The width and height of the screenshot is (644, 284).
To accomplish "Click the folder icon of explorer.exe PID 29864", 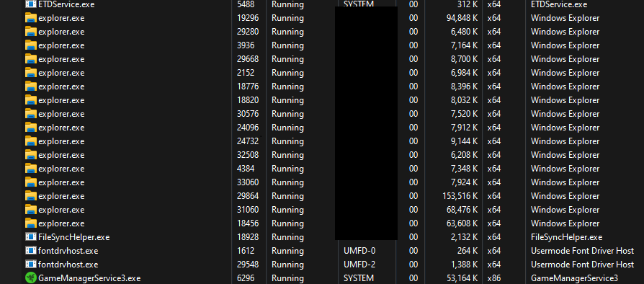I will pos(31,196).
